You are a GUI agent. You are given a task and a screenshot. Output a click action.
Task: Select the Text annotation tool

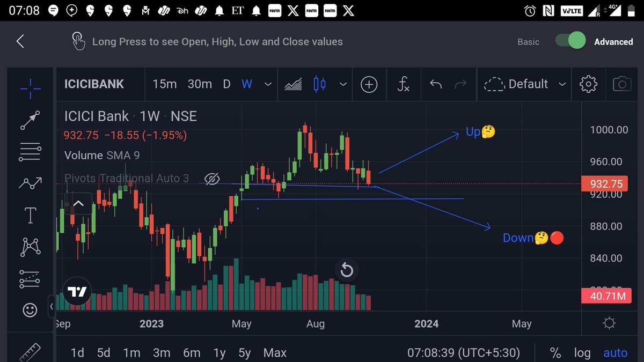(x=30, y=216)
